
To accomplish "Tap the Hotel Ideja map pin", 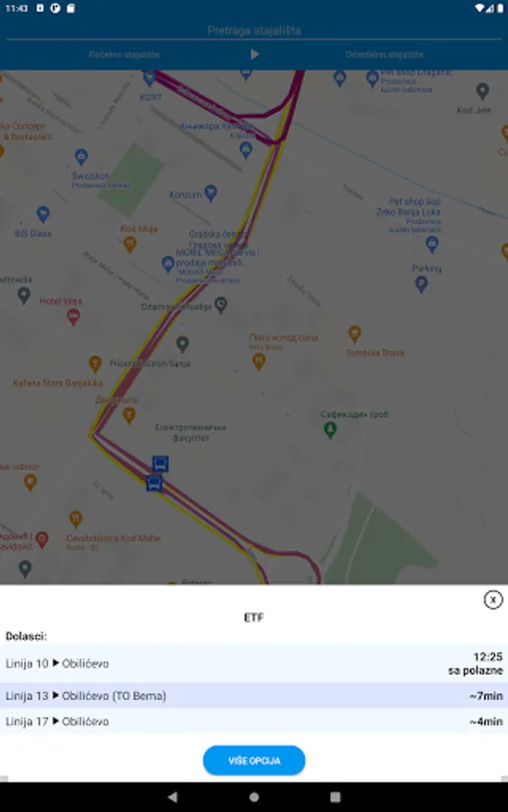I will pyautogui.click(x=73, y=317).
